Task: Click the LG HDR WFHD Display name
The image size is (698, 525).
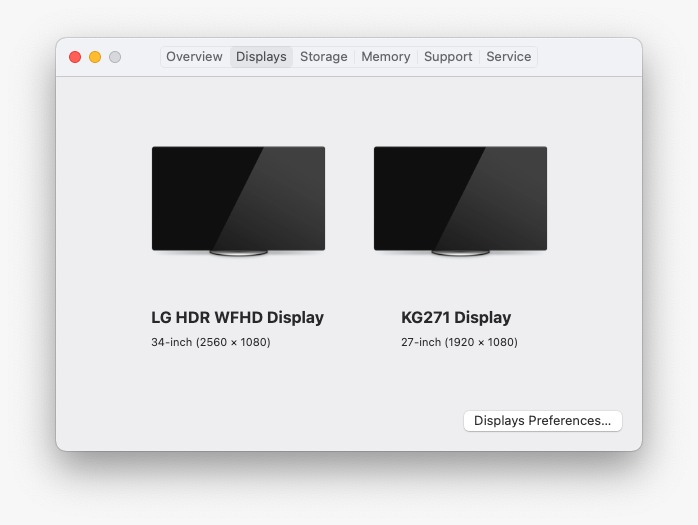Action: click(237, 318)
